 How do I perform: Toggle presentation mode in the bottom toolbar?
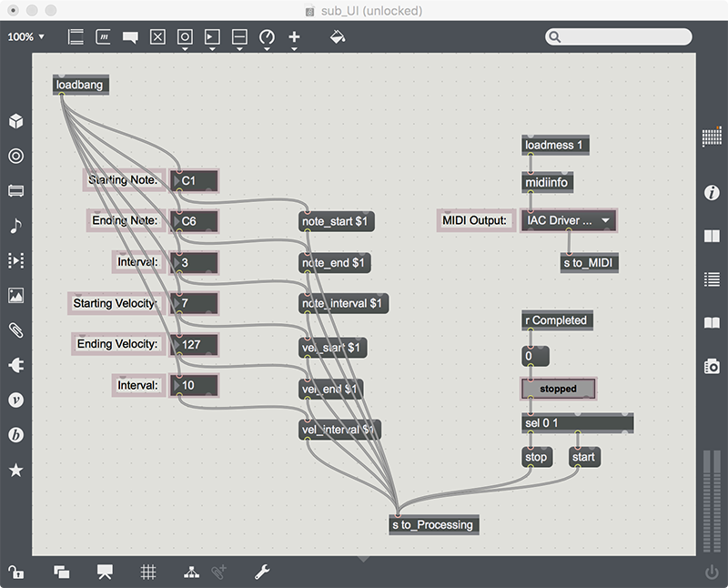(x=105, y=572)
